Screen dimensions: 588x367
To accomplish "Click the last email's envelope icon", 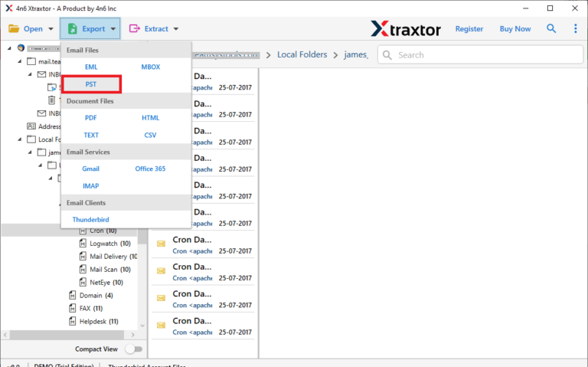I will 161,325.
